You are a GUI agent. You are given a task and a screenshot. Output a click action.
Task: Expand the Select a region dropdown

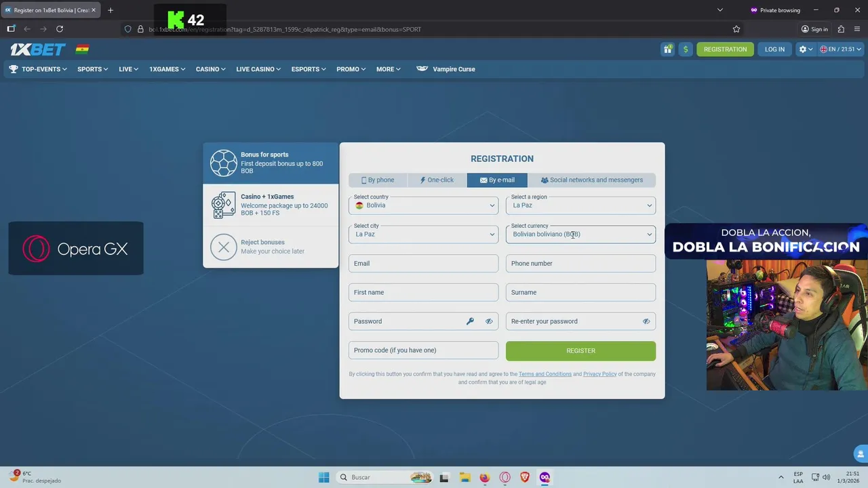pos(580,205)
